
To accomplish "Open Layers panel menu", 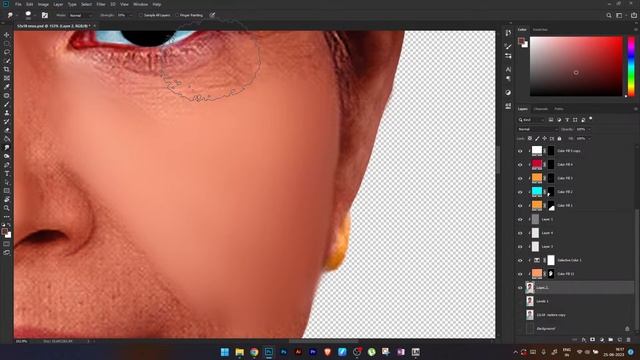I will 635,109.
